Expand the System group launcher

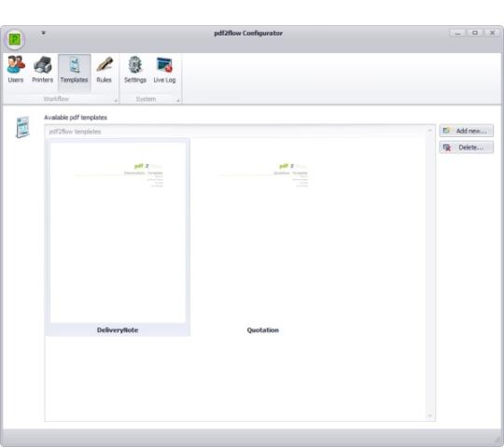177,101
